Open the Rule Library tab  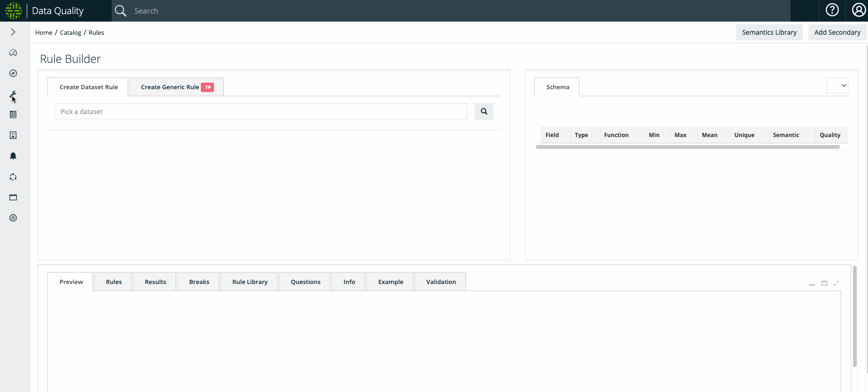pyautogui.click(x=250, y=282)
